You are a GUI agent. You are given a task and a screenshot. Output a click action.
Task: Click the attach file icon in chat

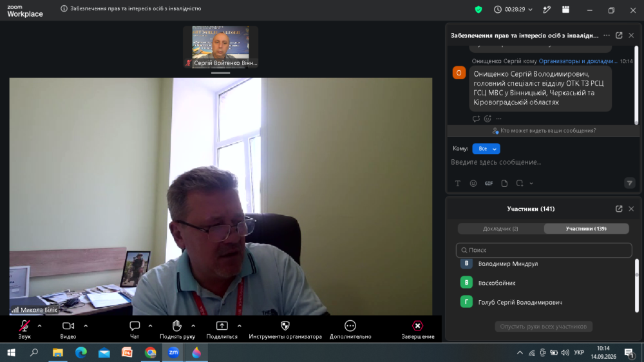[x=504, y=184]
